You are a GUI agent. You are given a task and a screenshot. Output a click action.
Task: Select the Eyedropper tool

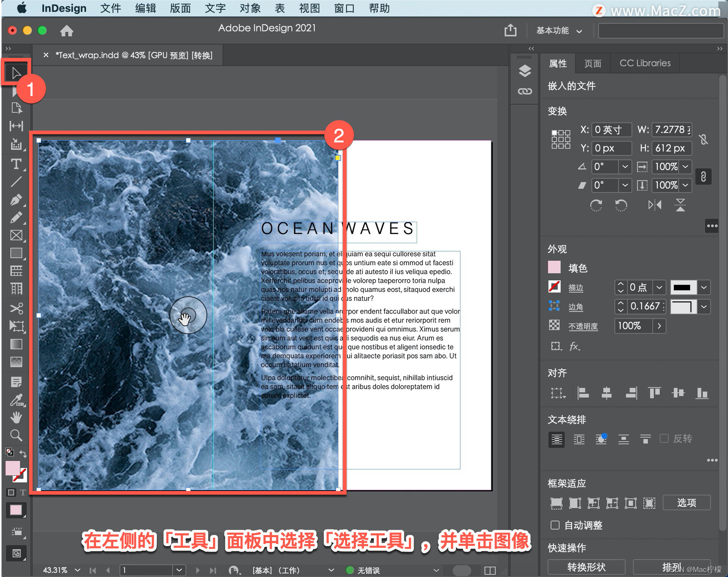pos(16,400)
